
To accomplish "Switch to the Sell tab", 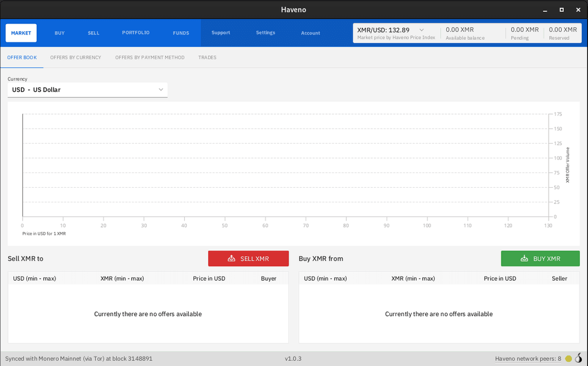I will click(93, 33).
